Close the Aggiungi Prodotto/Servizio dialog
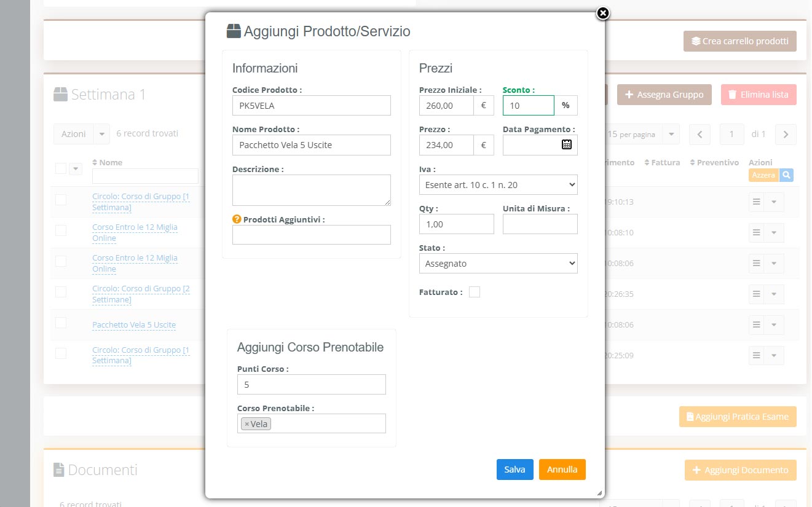This screenshot has height=507, width=812. (x=603, y=13)
